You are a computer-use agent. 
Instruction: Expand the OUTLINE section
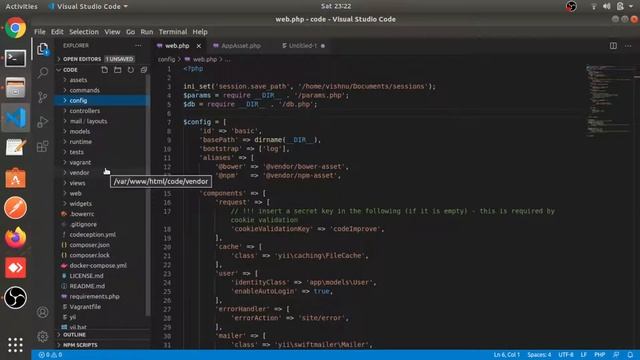(74, 335)
